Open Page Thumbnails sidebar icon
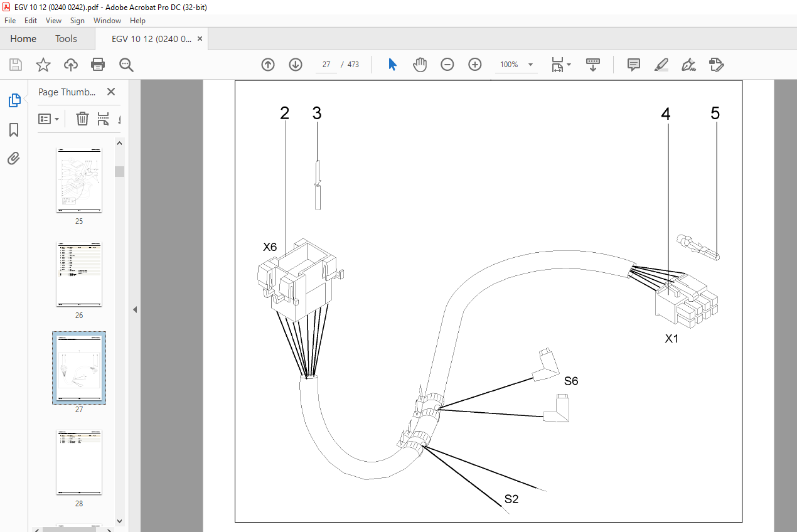 [14, 100]
